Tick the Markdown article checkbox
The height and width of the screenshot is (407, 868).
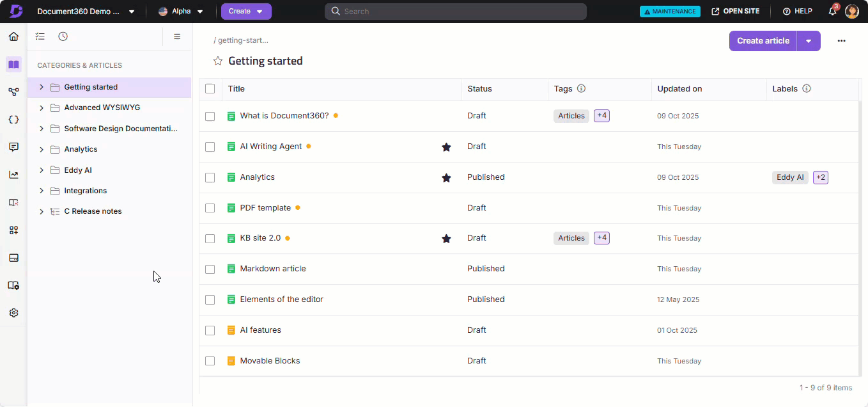[210, 269]
